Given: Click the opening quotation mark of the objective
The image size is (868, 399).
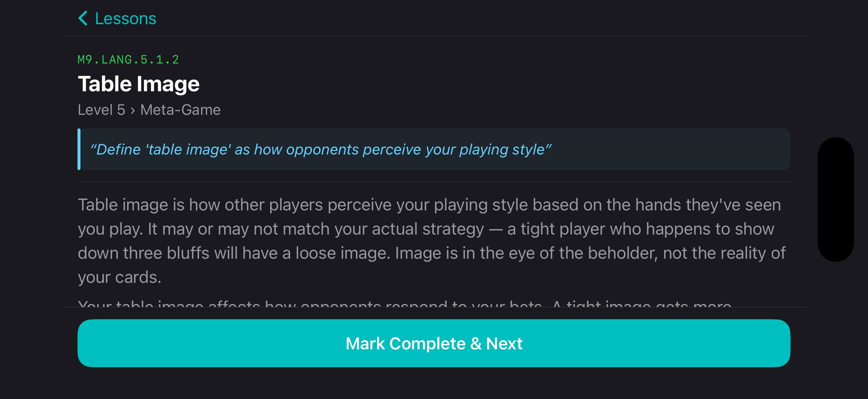Looking at the screenshot, I should (93, 148).
